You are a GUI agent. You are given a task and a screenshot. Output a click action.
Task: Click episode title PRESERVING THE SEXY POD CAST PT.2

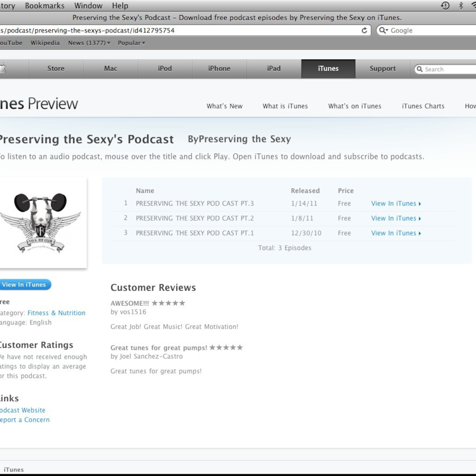[195, 218]
